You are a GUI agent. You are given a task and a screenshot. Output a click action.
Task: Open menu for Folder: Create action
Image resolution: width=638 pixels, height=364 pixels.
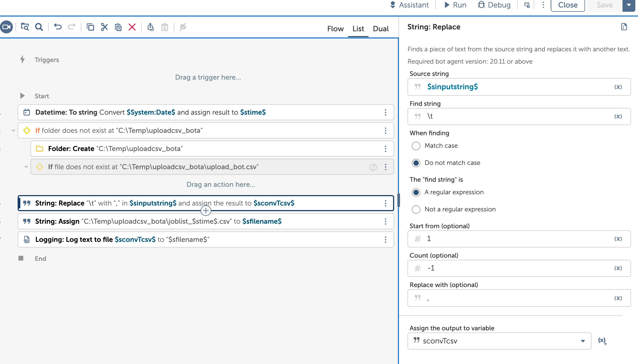pos(385,149)
